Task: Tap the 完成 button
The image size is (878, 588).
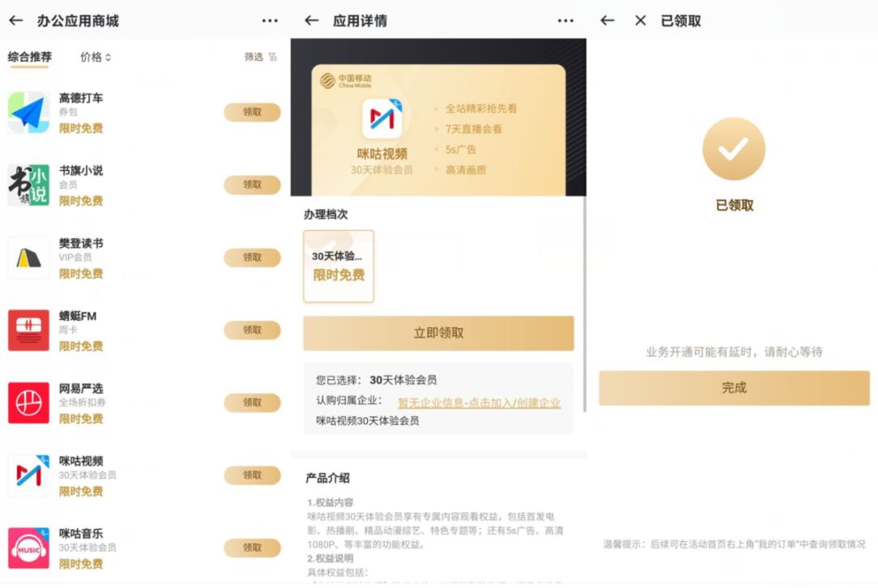Action: [x=734, y=387]
